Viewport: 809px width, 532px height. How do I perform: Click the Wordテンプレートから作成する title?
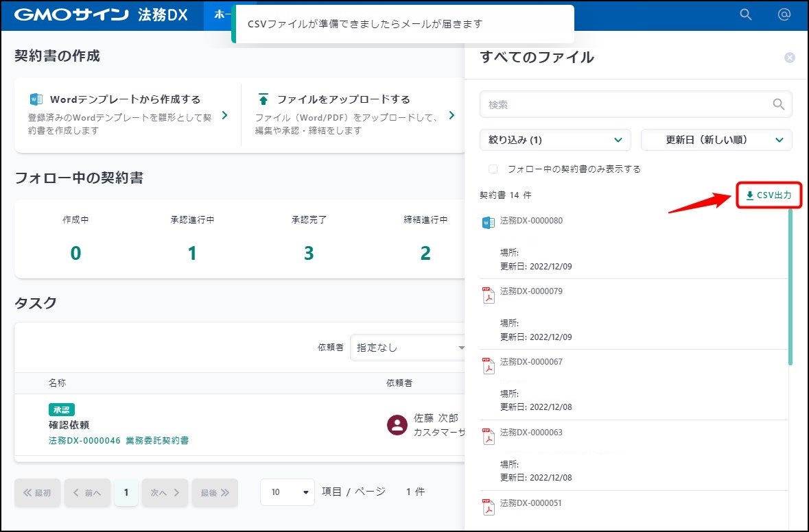coord(126,99)
